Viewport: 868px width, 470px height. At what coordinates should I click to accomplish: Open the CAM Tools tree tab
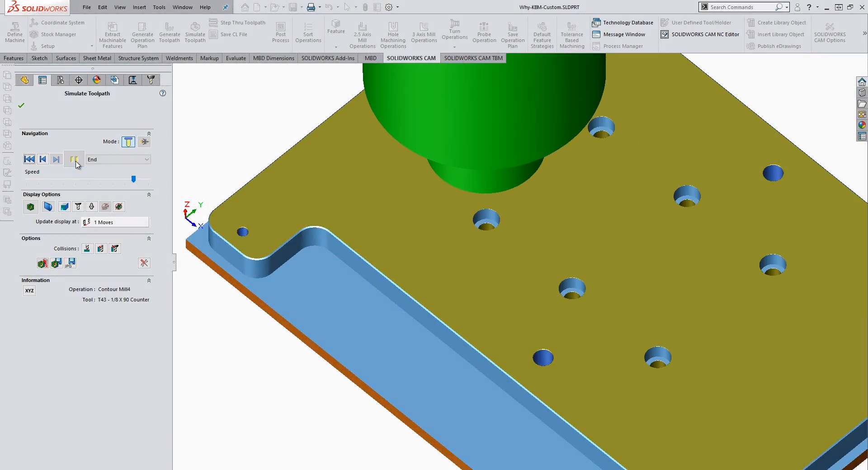point(151,80)
